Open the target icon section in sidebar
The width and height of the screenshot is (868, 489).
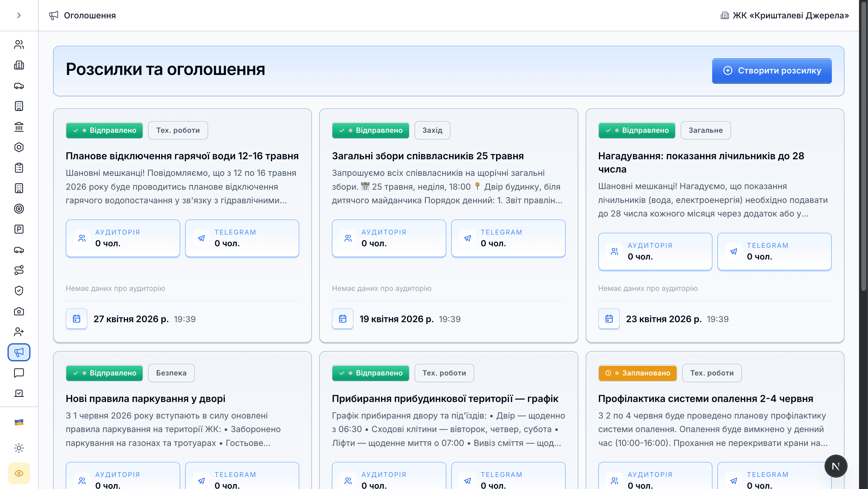(x=19, y=209)
